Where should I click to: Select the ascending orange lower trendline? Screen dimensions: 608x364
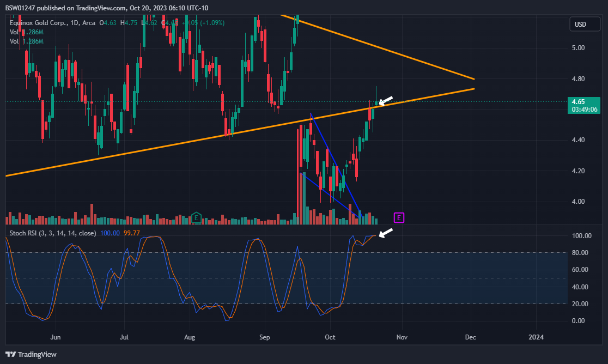[240, 132]
